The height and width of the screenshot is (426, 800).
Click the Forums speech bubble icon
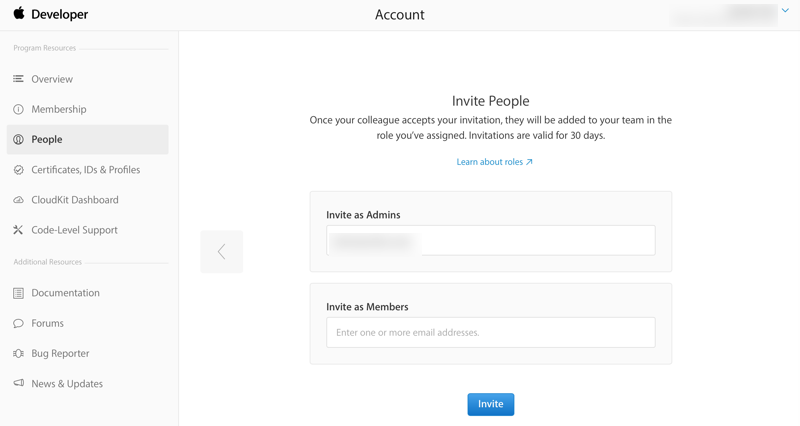(18, 323)
